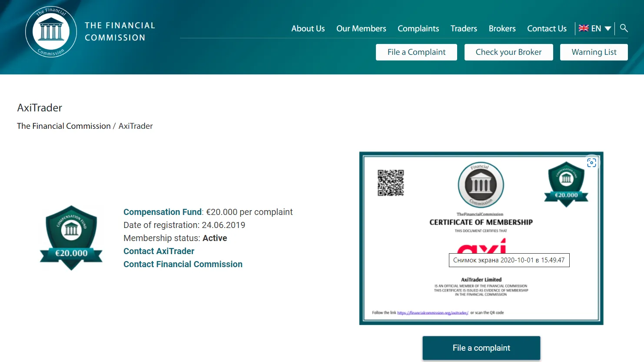Click the AxiTrader page heading
The height and width of the screenshot is (362, 644).
tap(40, 107)
